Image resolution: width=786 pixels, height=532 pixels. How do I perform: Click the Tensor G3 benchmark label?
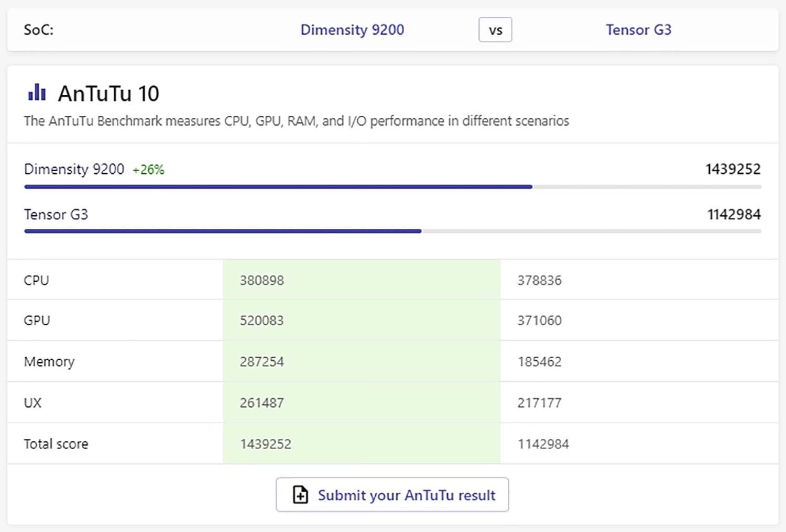[56, 215]
